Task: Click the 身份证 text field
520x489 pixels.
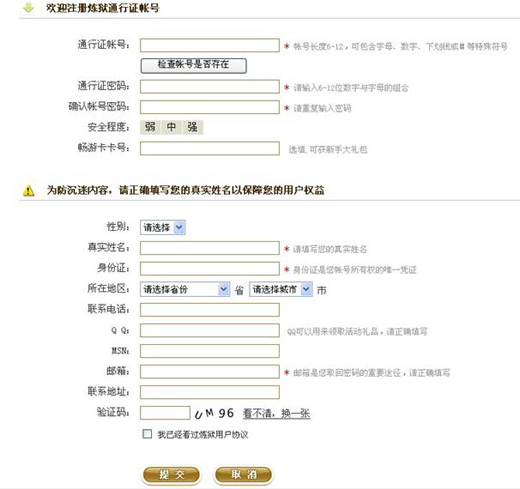Action: 210,269
